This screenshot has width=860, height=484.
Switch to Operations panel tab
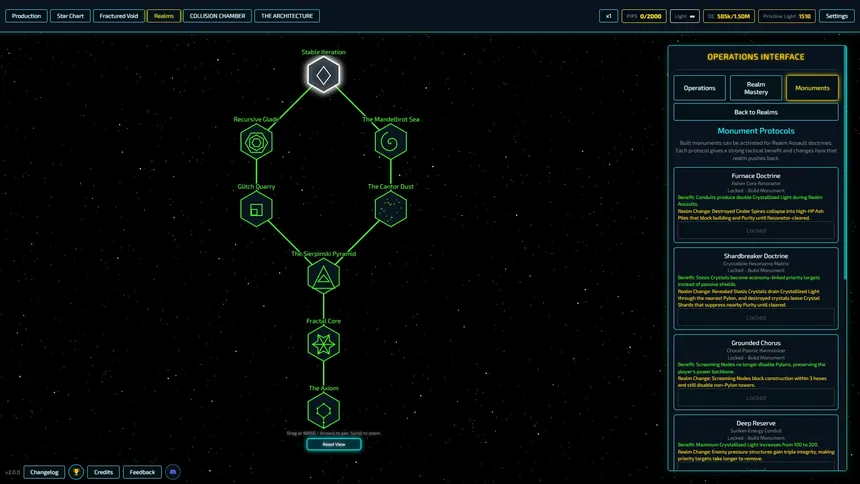[699, 88]
